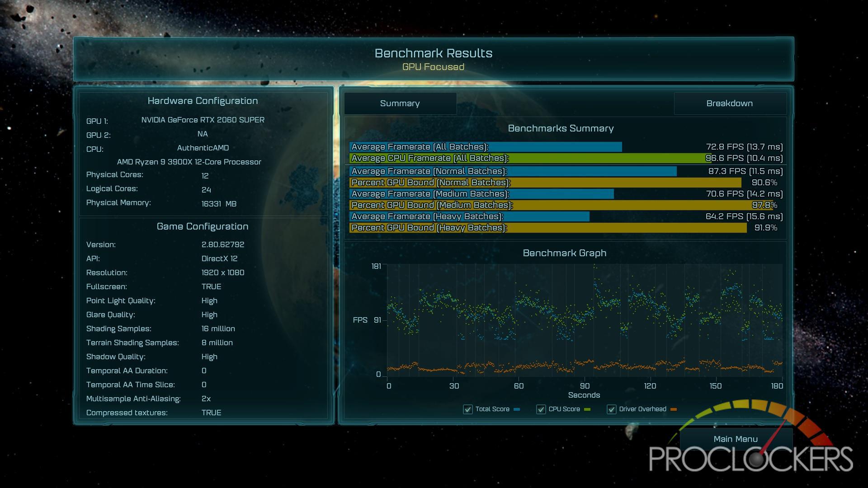
Task: Click the API value 'DirectX 12'
Action: (x=219, y=258)
